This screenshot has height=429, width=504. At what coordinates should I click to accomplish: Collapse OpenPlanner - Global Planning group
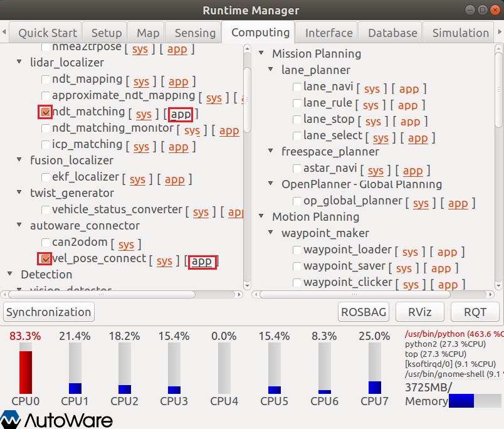(x=271, y=183)
